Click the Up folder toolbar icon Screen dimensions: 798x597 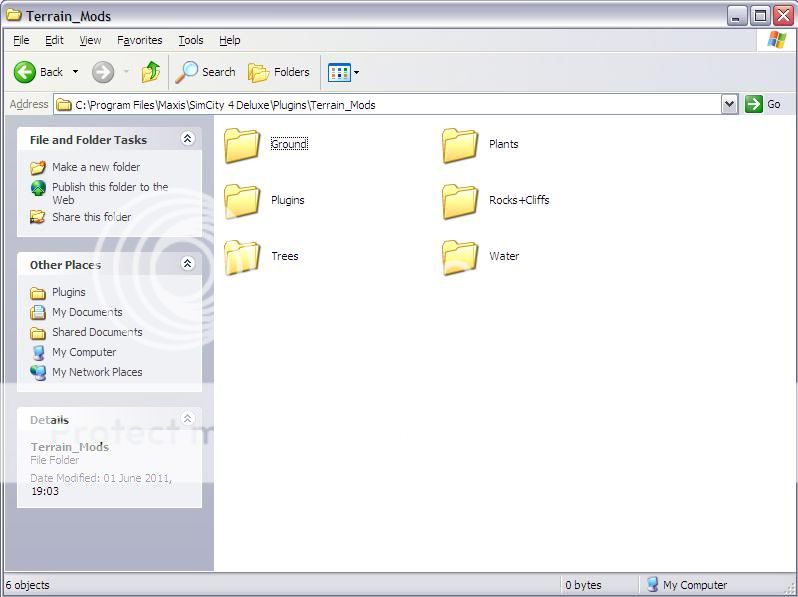click(151, 72)
